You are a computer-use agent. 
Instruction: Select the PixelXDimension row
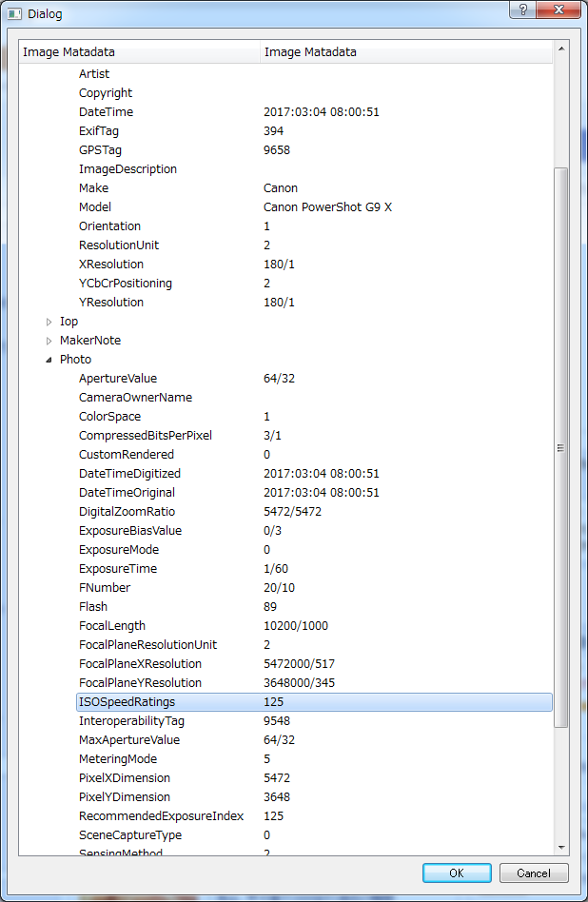(314, 777)
